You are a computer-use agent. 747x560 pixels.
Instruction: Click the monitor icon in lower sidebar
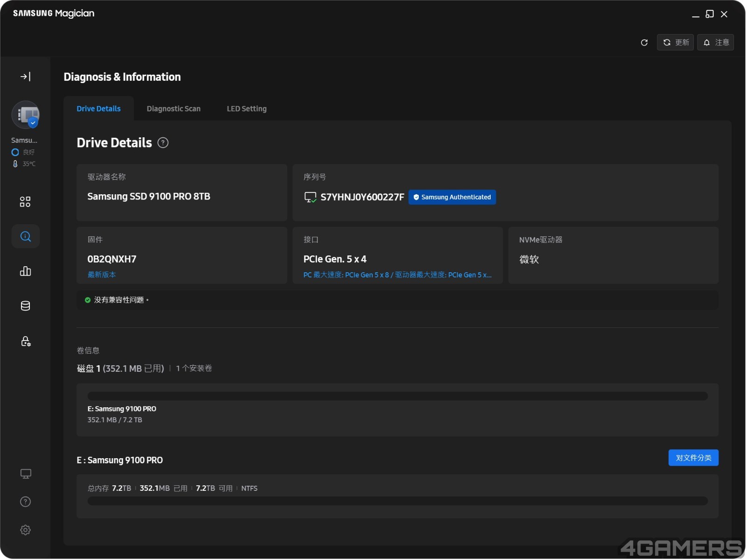pos(26,474)
